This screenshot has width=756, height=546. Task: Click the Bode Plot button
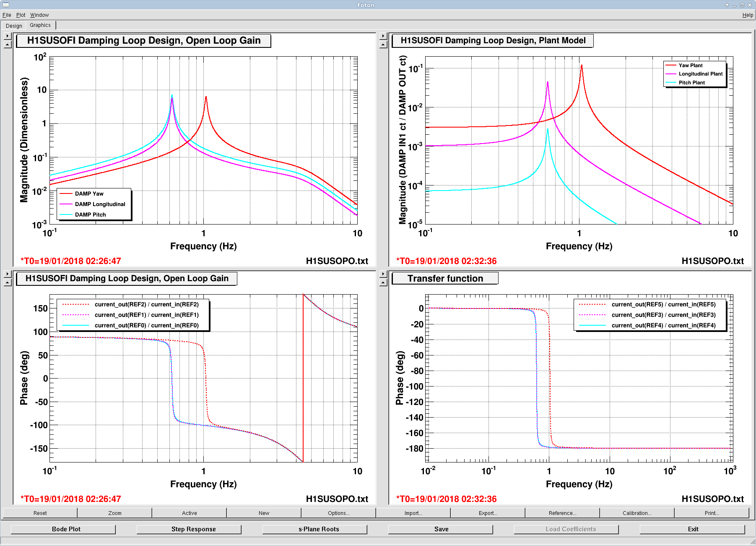tap(63, 529)
